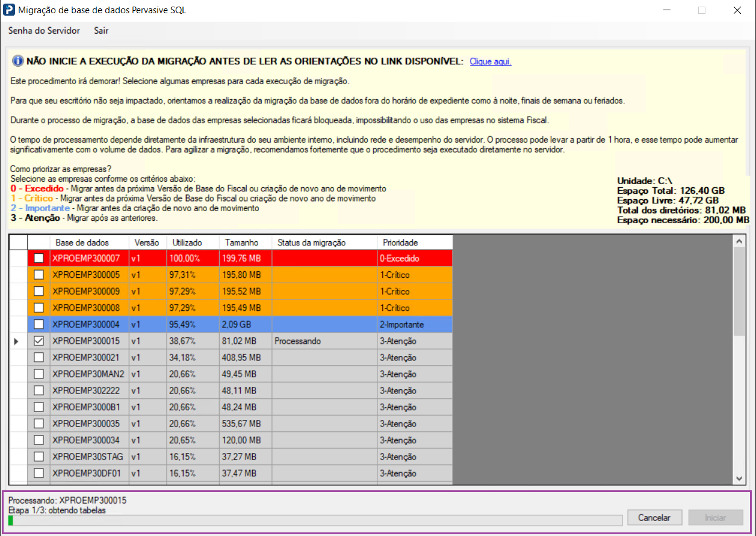Click the grid scrollbar up arrow
The height and width of the screenshot is (536, 756).
click(x=740, y=241)
